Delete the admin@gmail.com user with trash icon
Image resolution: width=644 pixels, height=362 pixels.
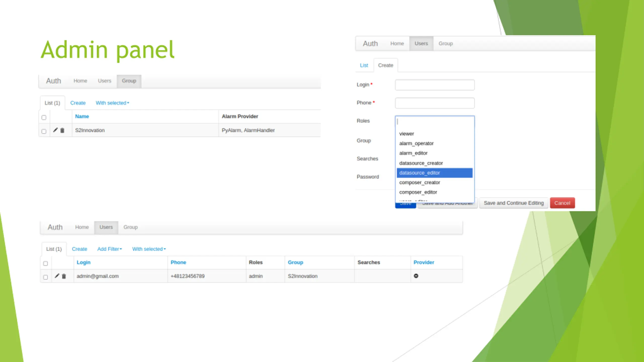(64, 276)
